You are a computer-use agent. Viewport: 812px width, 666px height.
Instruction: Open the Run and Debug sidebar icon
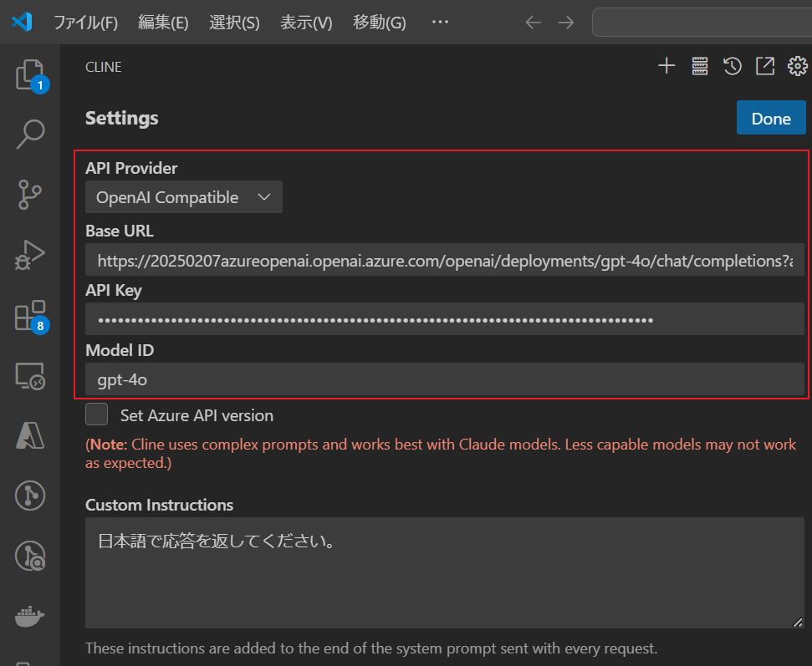coord(28,253)
